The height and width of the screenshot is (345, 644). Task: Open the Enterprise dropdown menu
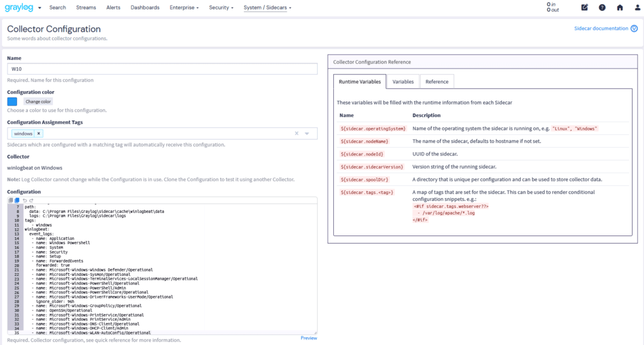pos(184,8)
